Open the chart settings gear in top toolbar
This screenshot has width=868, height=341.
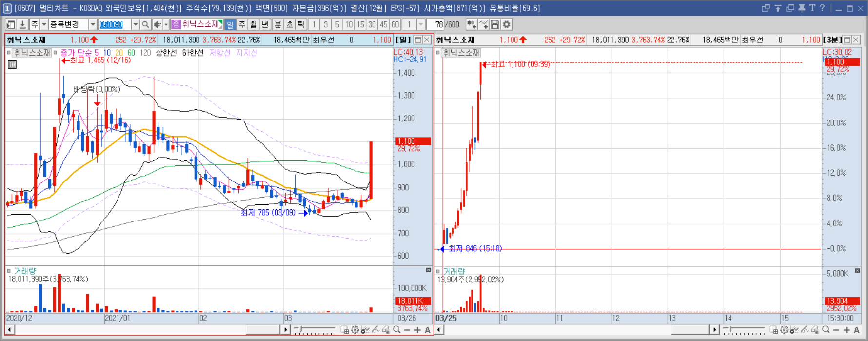click(x=507, y=24)
